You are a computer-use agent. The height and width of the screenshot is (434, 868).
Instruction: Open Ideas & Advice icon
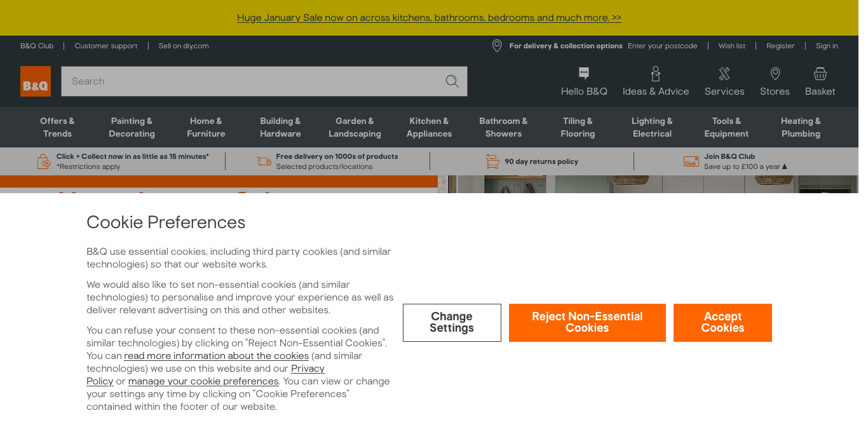coord(656,74)
